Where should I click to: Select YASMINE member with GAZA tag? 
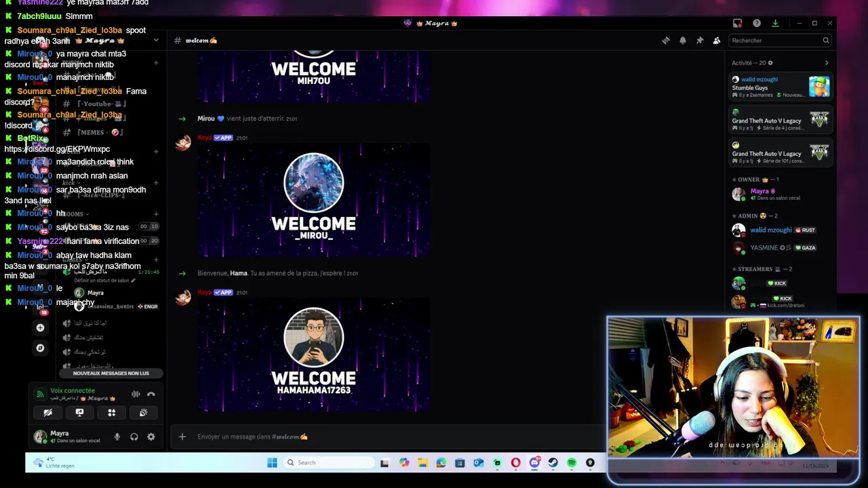tap(781, 248)
